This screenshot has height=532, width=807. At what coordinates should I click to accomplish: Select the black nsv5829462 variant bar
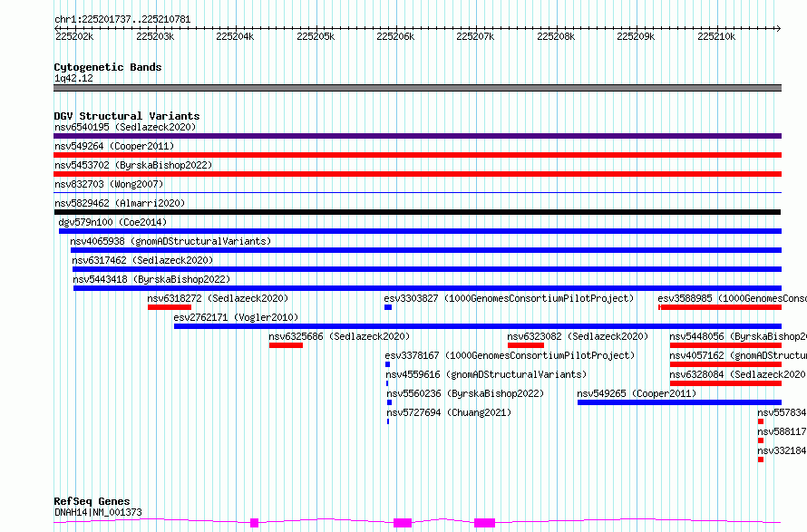[x=417, y=212]
